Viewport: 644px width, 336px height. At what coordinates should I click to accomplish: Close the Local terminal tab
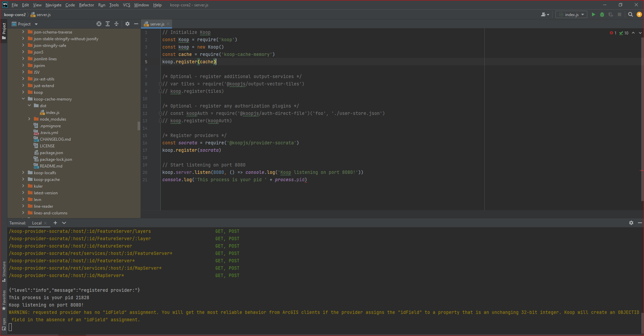[45, 223]
